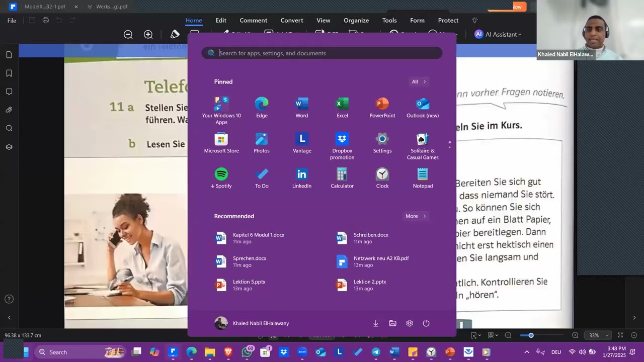This screenshot has height=362, width=644.
Task: Switch to the Organize ribbon tab
Action: pyautogui.click(x=356, y=21)
